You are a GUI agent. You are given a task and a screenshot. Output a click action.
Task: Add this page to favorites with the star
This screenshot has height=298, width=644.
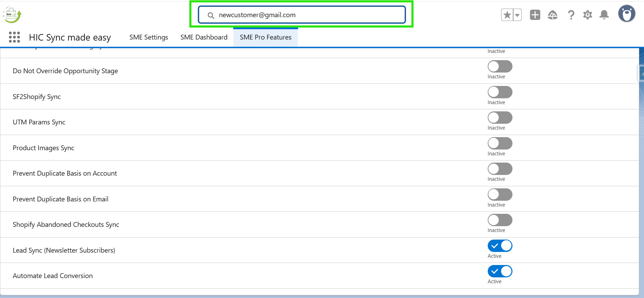click(x=507, y=15)
